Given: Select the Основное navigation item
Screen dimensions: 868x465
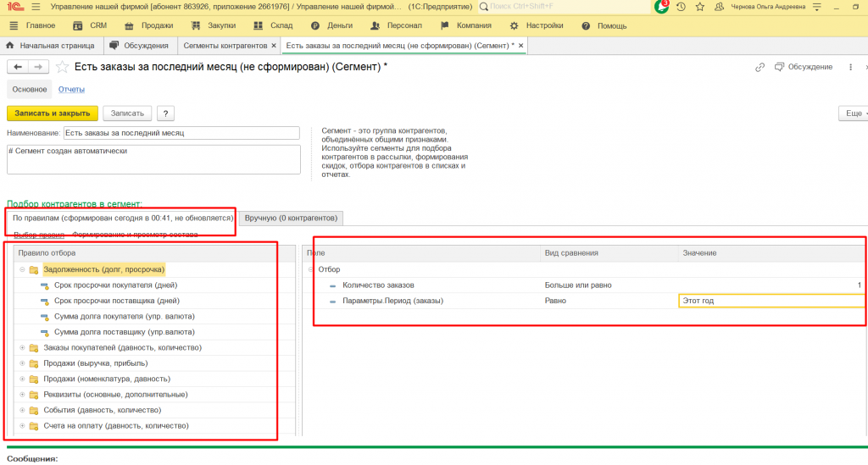Looking at the screenshot, I should point(30,89).
